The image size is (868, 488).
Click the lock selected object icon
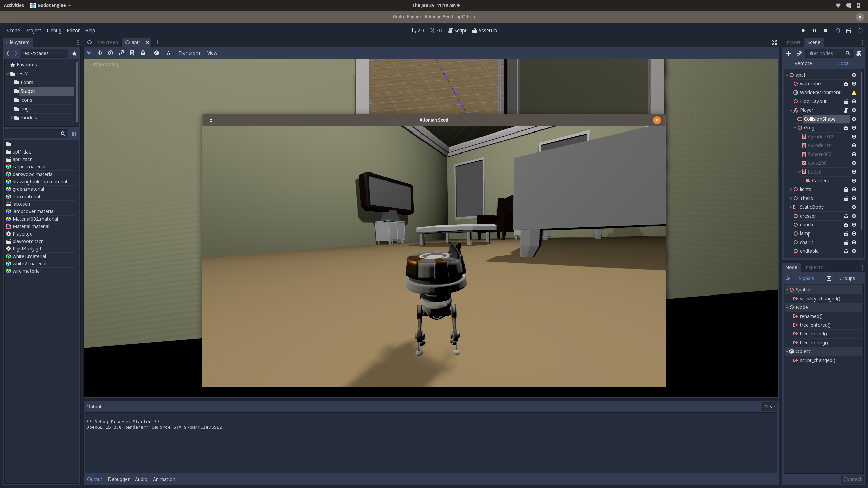(x=143, y=53)
